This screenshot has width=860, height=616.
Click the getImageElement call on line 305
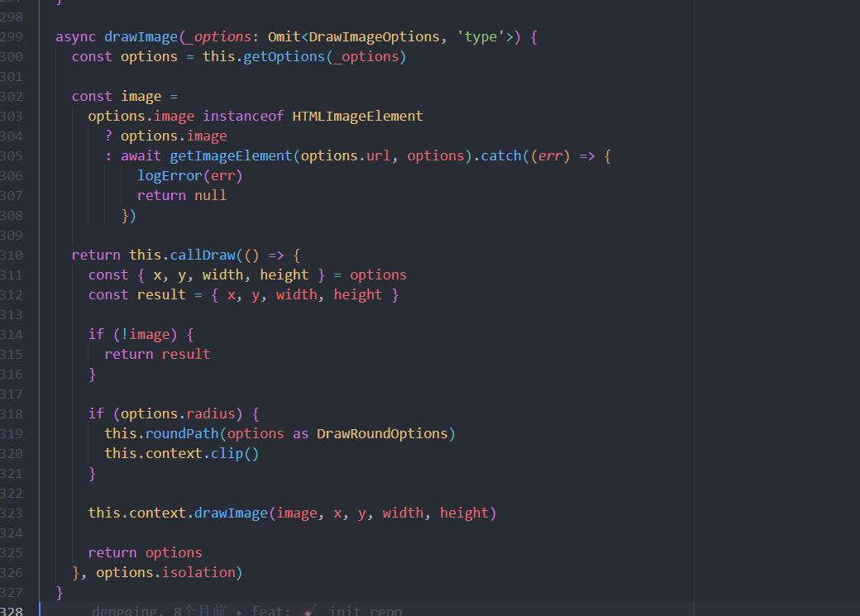(230, 155)
